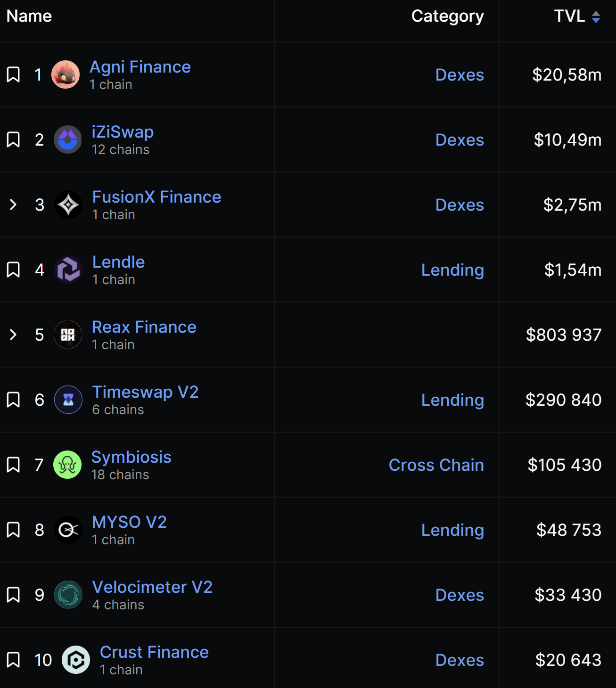Image resolution: width=616 pixels, height=688 pixels.
Task: Click the Category column header
Action: 447,16
